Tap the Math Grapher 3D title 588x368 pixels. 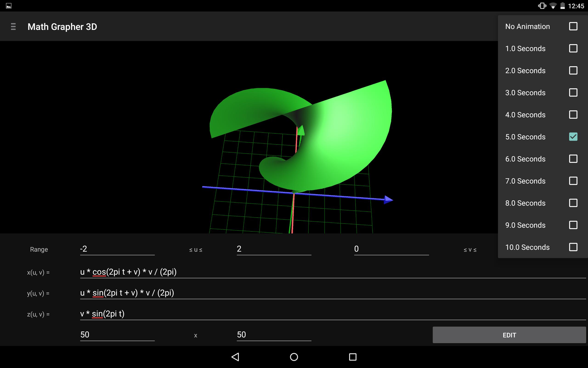click(62, 26)
